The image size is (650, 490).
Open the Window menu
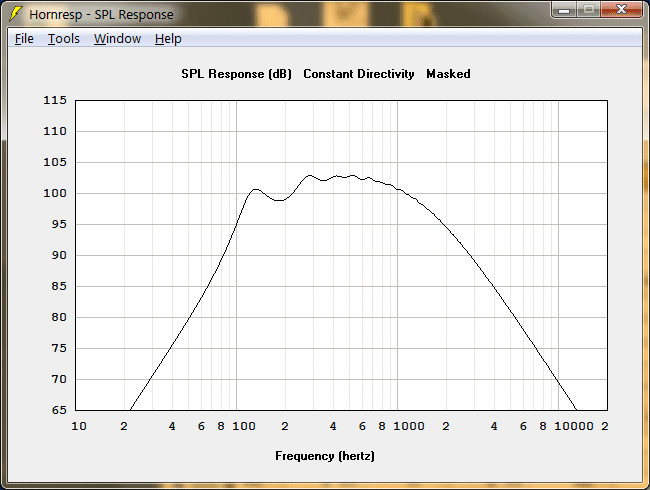click(x=117, y=39)
